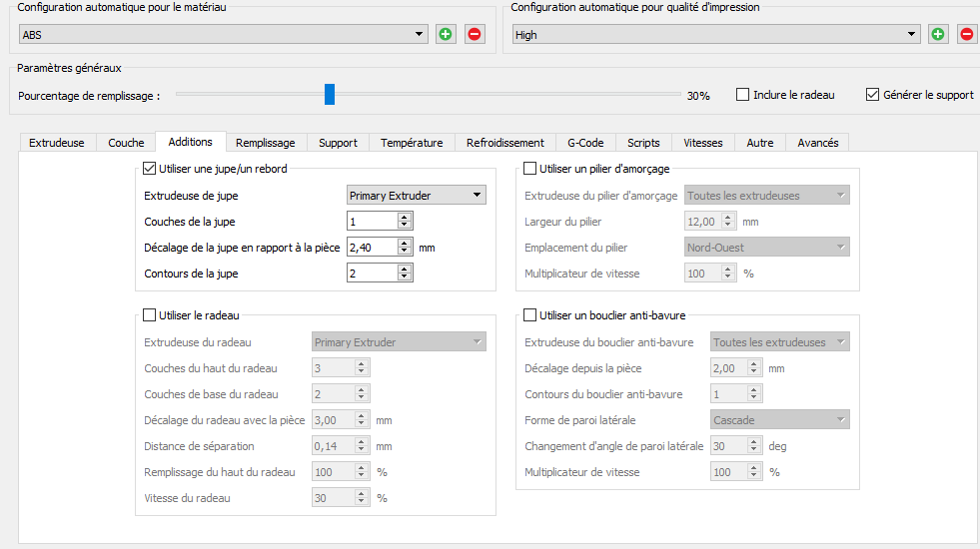The image size is (980, 549).
Task: Tick 'Utiliser un bouclier anti-bavure' checkbox
Action: click(x=530, y=315)
